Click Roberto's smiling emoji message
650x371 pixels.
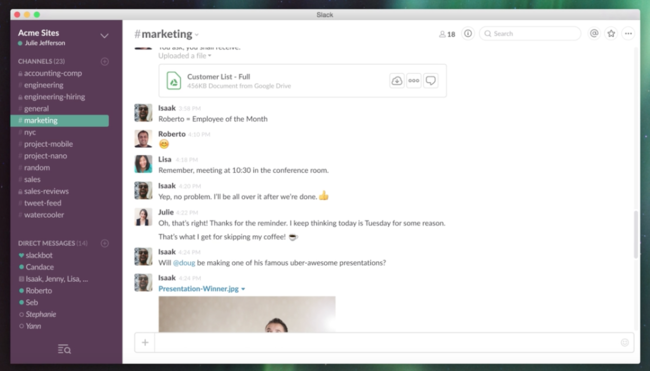click(164, 144)
